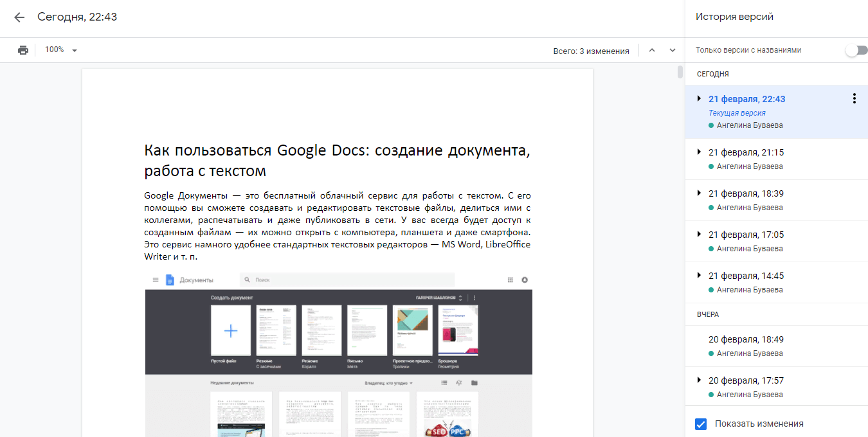Jump to previous change with the up arrow

(651, 49)
